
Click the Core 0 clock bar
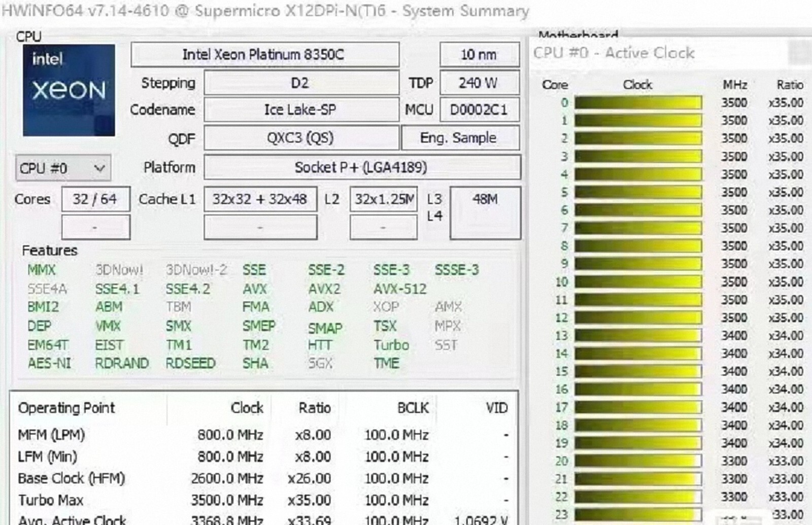point(638,103)
